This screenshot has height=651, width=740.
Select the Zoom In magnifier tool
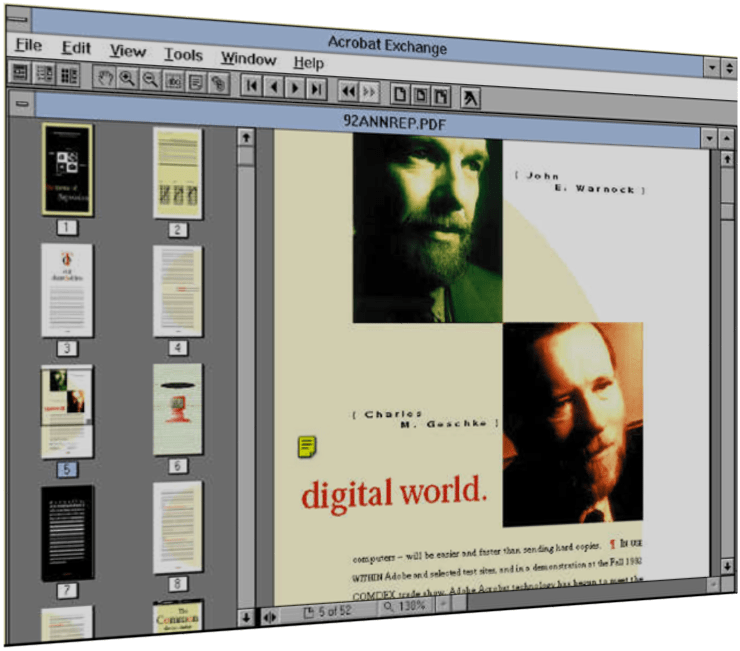click(127, 78)
